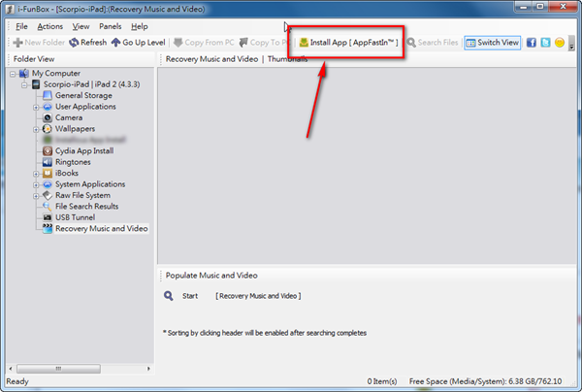
Task: Click Copy From PC toolbar button
Action: 204,43
